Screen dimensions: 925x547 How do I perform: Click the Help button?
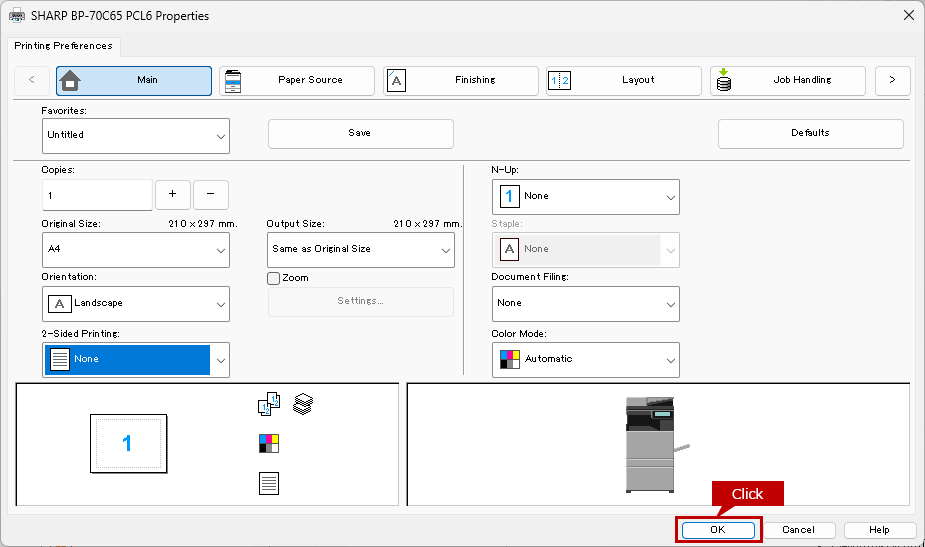(879, 530)
